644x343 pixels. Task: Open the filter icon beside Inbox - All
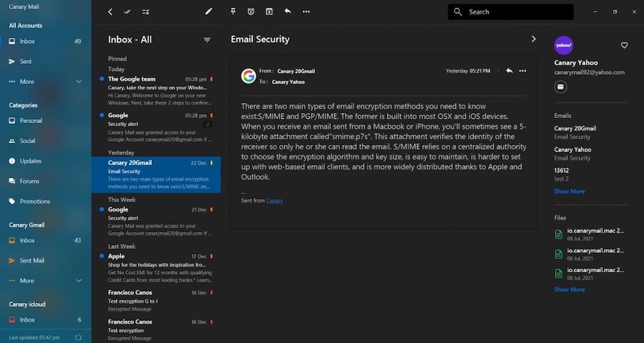click(207, 40)
